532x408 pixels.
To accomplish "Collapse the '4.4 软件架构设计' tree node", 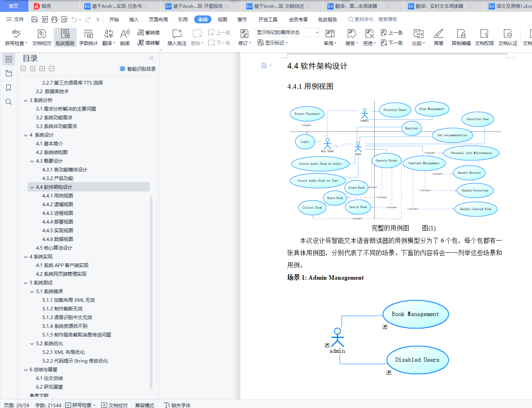I will (32, 187).
